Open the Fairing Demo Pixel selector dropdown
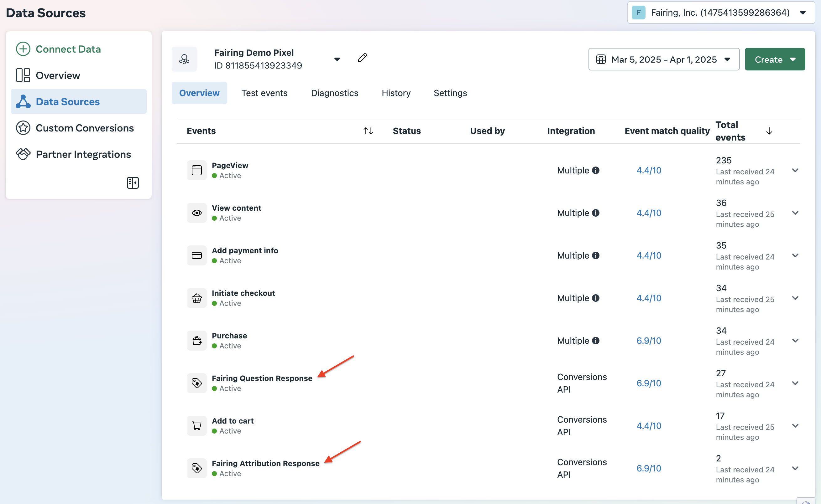 coord(337,59)
